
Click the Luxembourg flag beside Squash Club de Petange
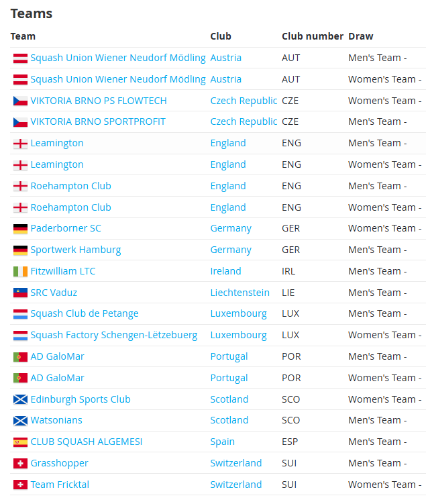20,314
